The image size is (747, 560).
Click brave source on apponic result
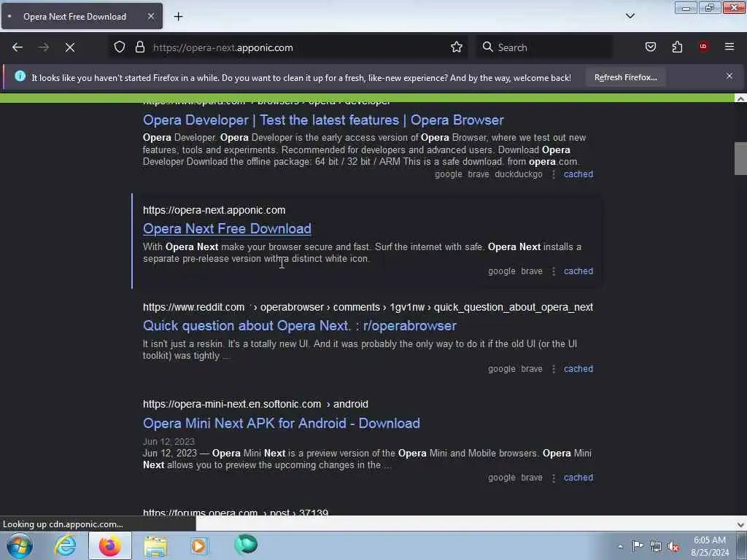pyautogui.click(x=532, y=271)
